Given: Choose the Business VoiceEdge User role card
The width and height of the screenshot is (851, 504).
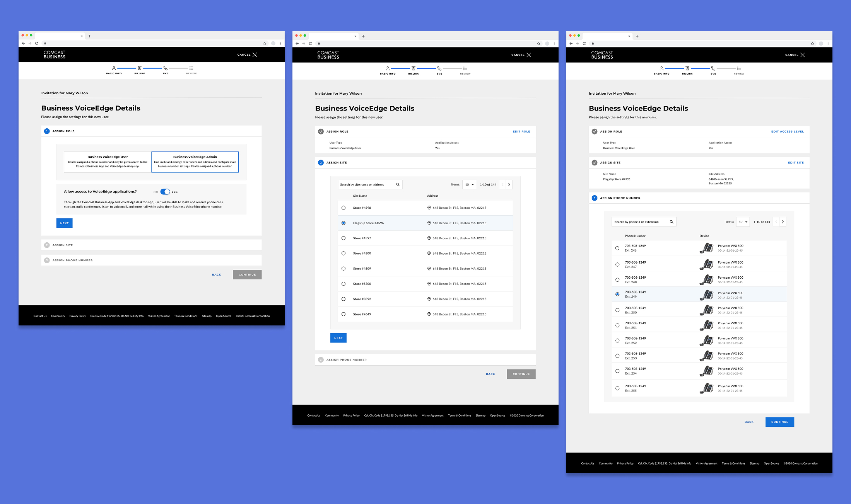Looking at the screenshot, I should [x=108, y=162].
